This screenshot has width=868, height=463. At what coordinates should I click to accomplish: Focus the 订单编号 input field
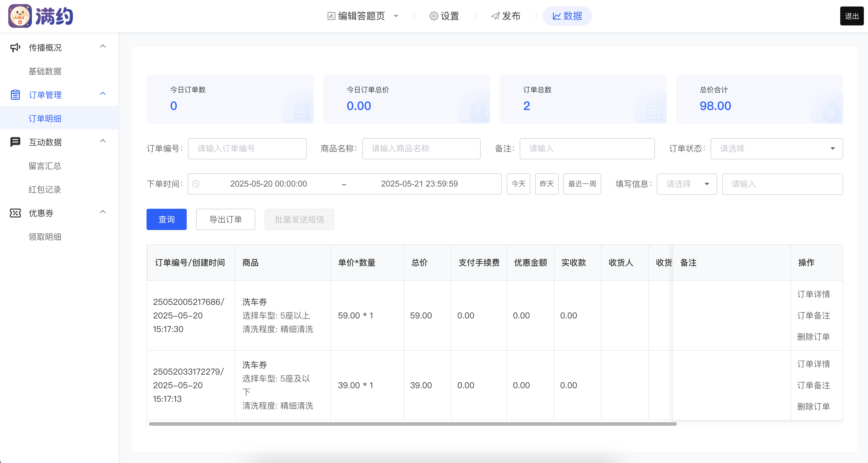click(x=247, y=149)
